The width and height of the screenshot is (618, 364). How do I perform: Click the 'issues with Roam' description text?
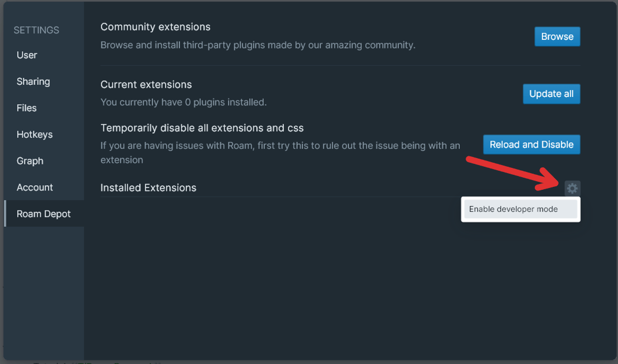280,146
